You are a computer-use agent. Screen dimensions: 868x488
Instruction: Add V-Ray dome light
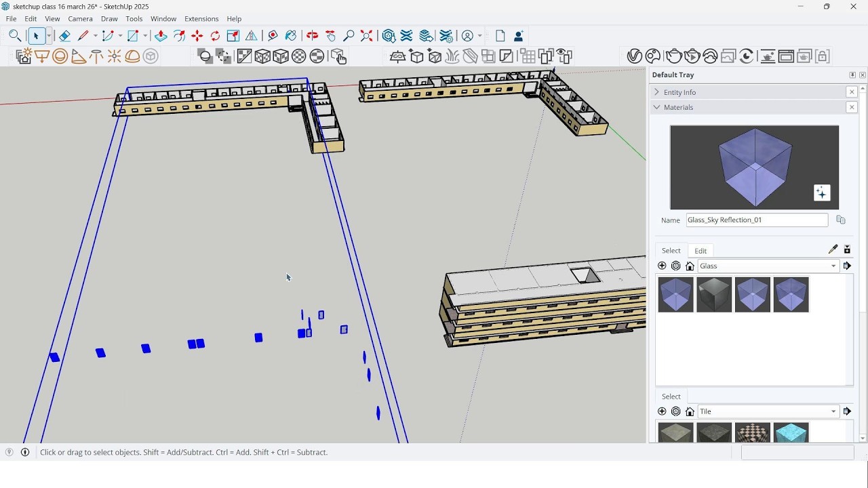[x=133, y=56]
